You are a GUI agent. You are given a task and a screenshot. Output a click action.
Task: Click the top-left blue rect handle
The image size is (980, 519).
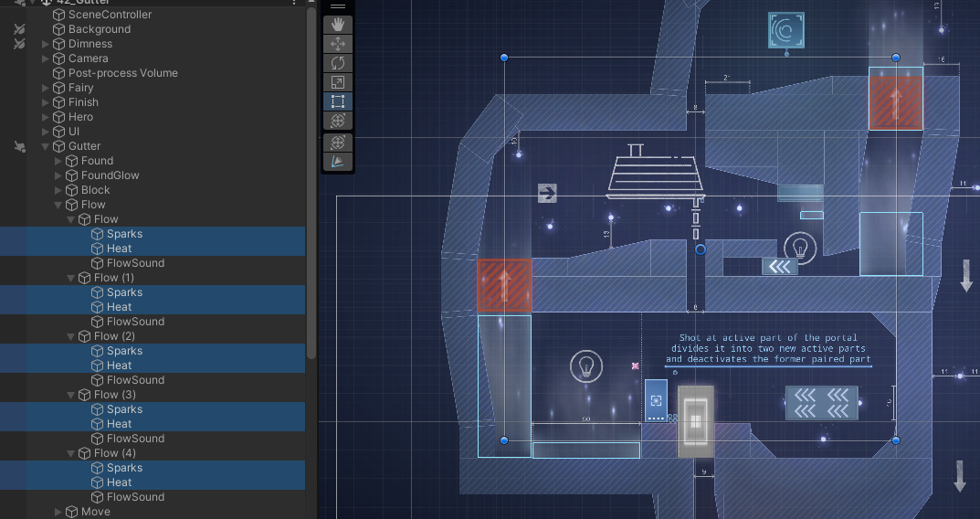pyautogui.click(x=504, y=58)
